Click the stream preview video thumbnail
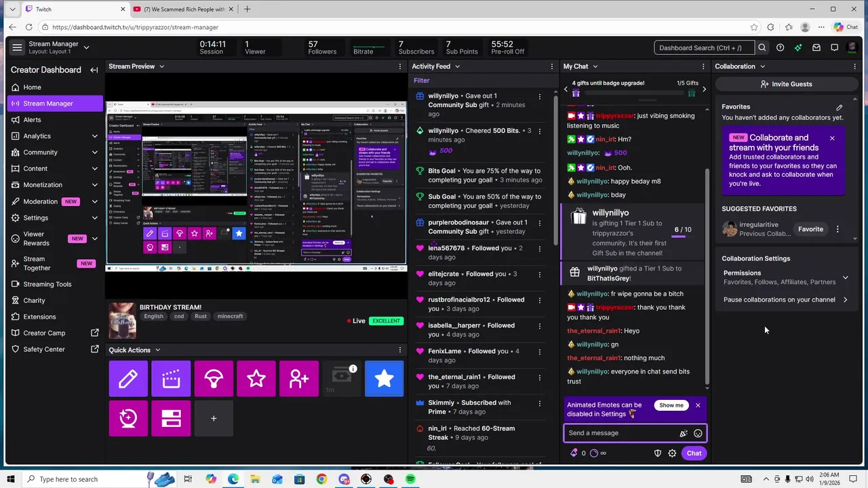 tap(256, 187)
